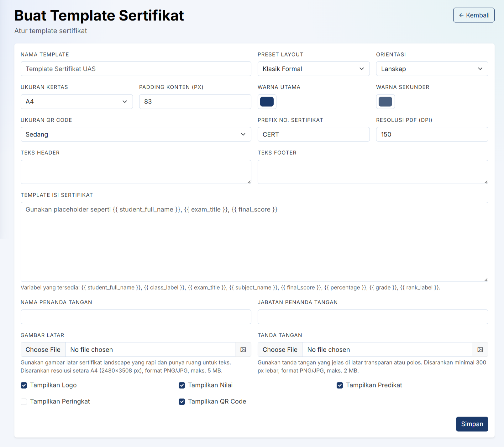Viewport: 504px width, 447px height.
Task: Click the chevron arrow in Orientasi
Action: [x=480, y=69]
